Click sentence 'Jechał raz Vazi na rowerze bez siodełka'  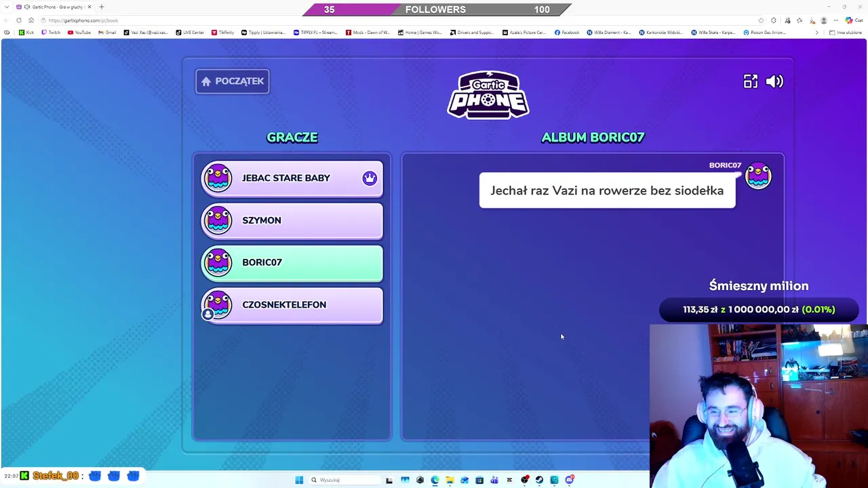(607, 190)
